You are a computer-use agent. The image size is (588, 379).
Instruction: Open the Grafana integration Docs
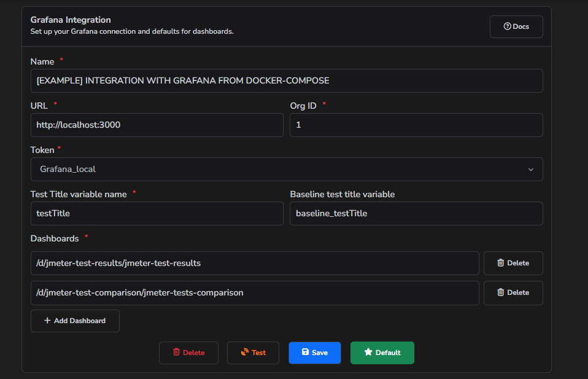[x=516, y=26]
